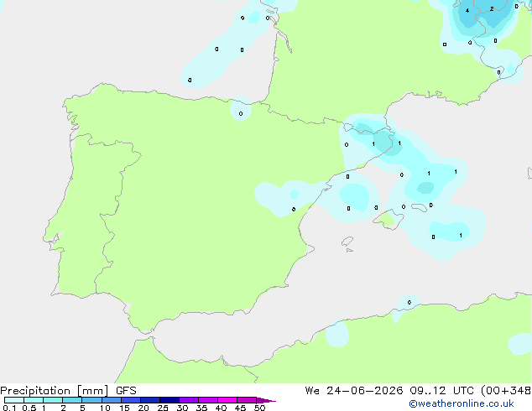Click the '50' legend scale value

(259, 408)
